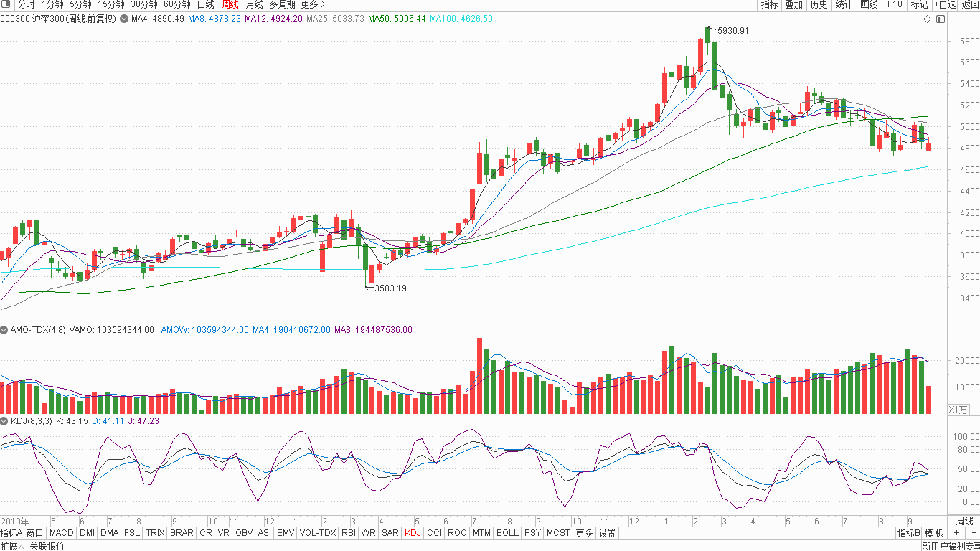Switch to 月线 monthly chart
The height and width of the screenshot is (551, 980).
[254, 4]
